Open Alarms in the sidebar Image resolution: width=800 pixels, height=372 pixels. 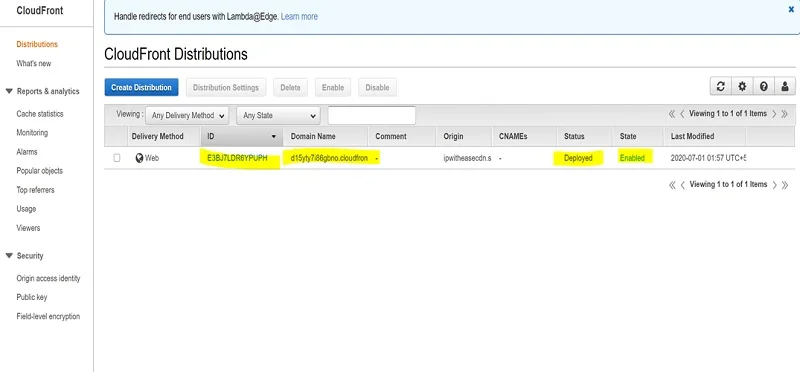pyautogui.click(x=27, y=152)
